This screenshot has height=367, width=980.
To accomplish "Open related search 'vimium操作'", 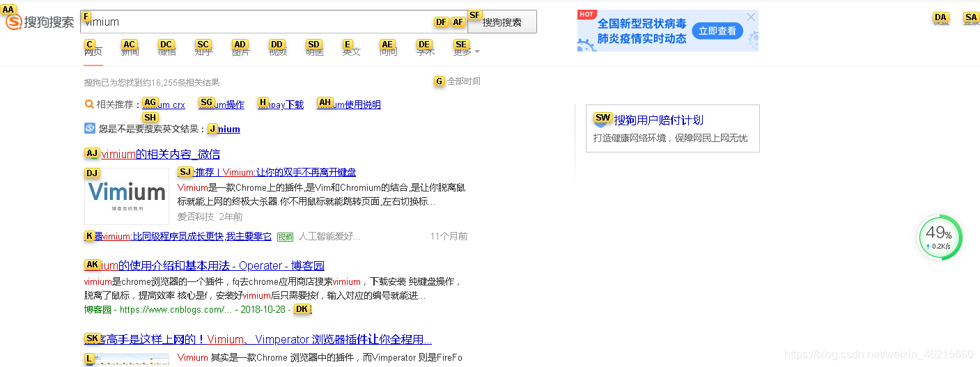I will point(221,105).
